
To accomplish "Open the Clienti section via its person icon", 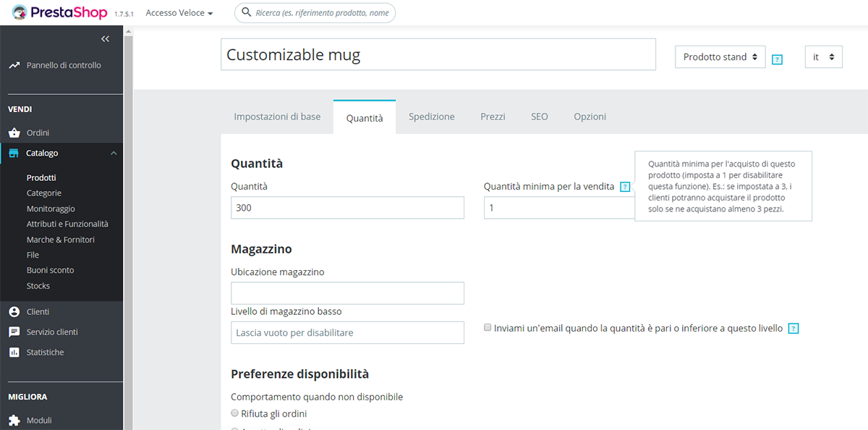I will point(14,311).
